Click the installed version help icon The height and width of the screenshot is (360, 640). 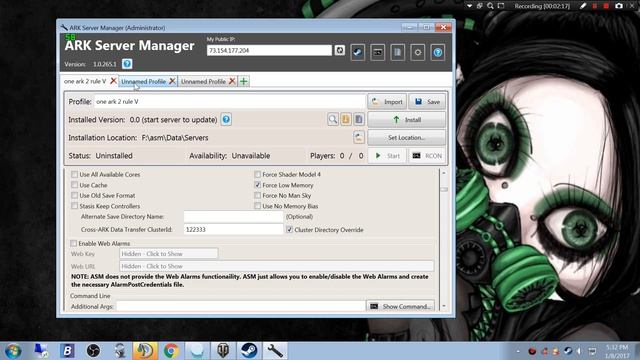[226, 120]
